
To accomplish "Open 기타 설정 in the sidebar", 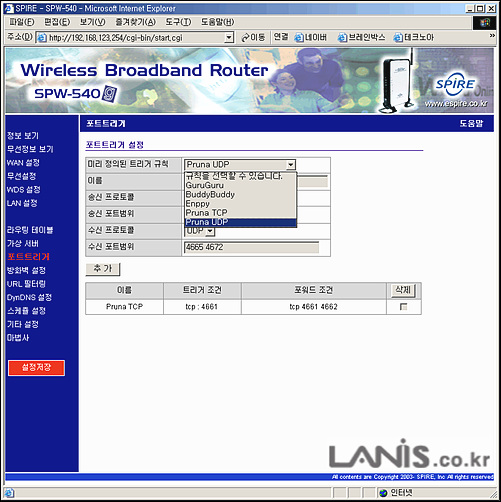I will 23,324.
